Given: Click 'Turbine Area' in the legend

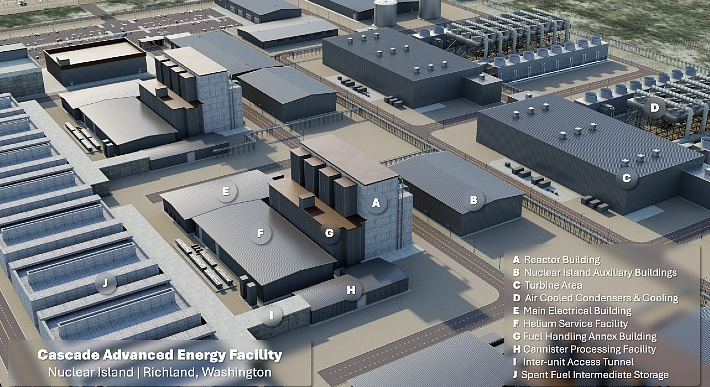Looking at the screenshot, I should tap(547, 285).
